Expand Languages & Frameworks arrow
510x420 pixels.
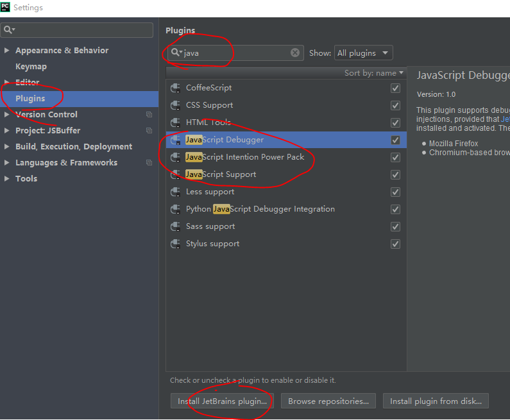click(x=6, y=162)
